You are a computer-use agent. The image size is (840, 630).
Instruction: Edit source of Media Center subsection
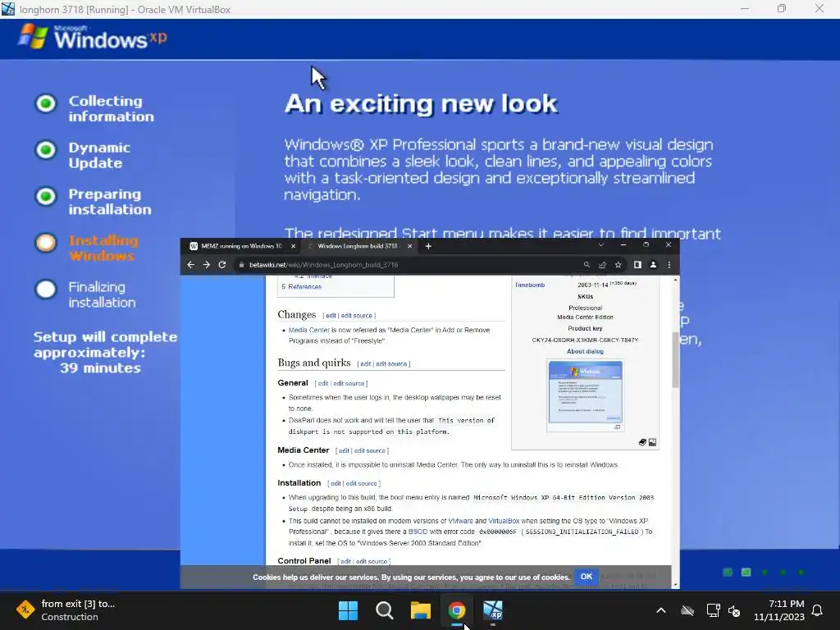coord(370,450)
